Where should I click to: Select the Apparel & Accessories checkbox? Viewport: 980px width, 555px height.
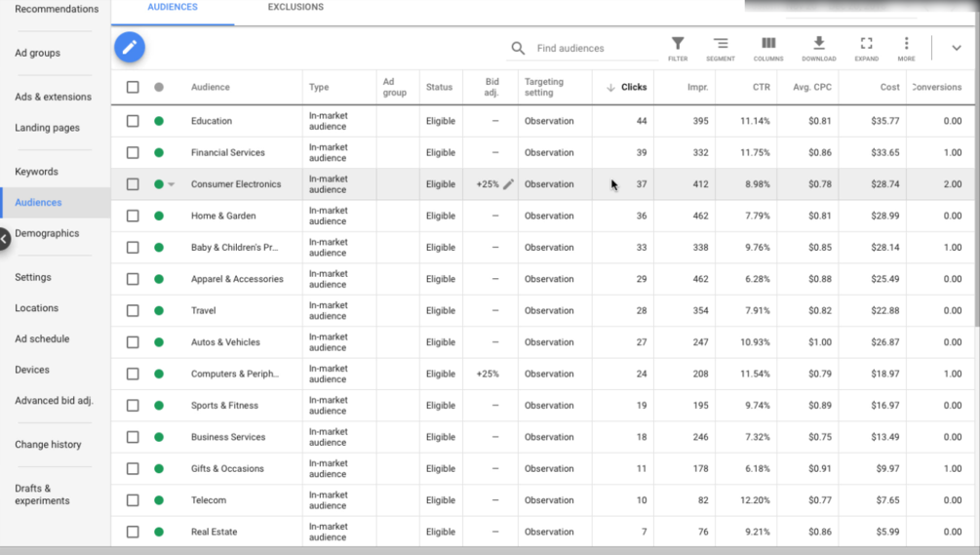pos(133,279)
